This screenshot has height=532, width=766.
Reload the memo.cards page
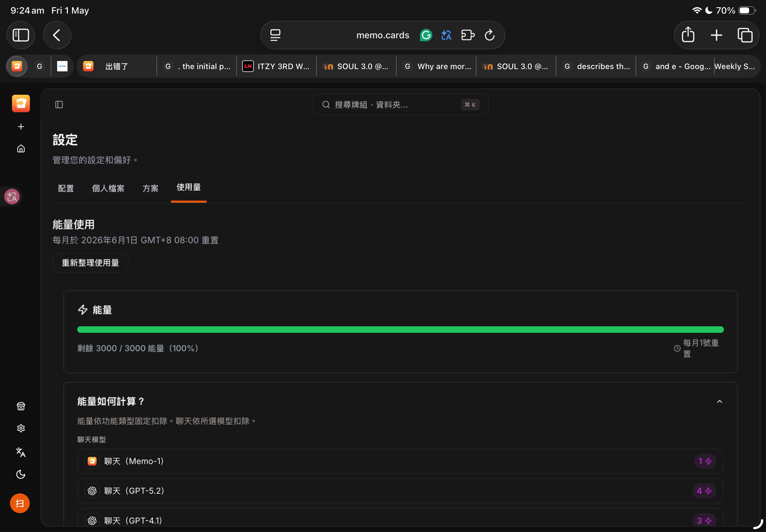coord(489,35)
